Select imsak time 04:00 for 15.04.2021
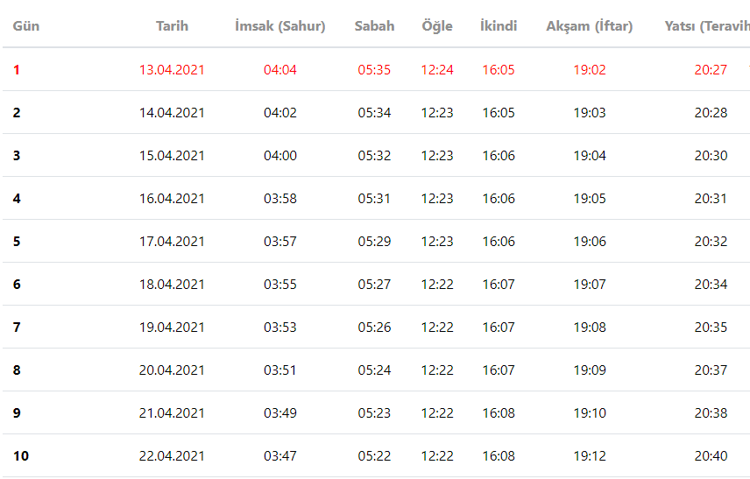 click(280, 156)
